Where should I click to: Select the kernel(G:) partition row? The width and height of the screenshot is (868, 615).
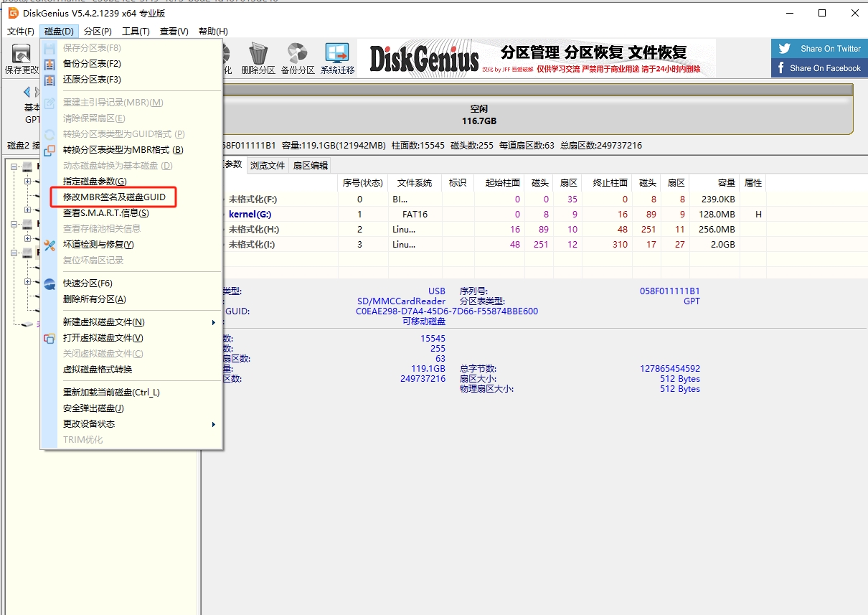[495, 215]
